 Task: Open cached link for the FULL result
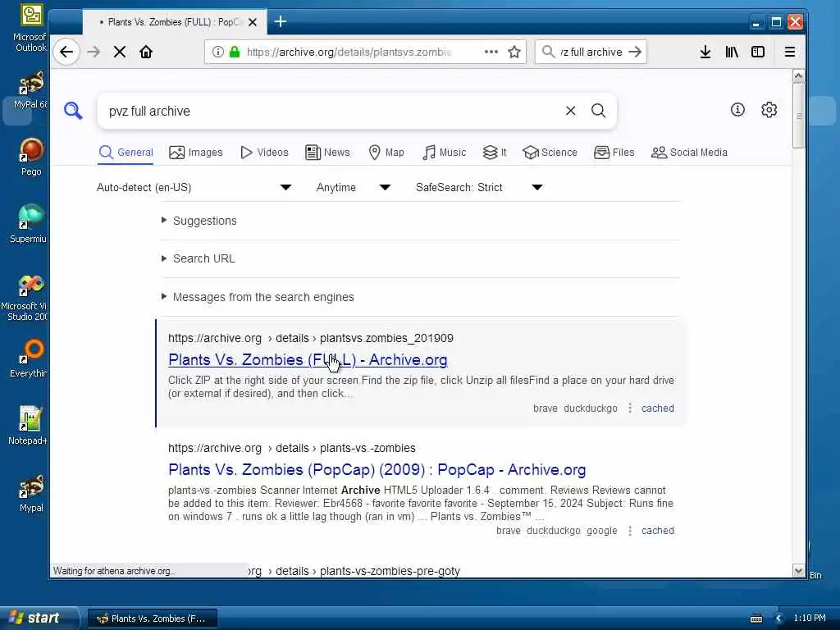(x=658, y=409)
